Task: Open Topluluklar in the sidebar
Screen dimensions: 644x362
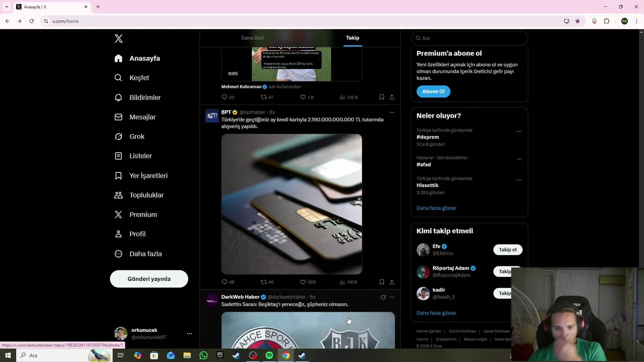Action: 139,195
